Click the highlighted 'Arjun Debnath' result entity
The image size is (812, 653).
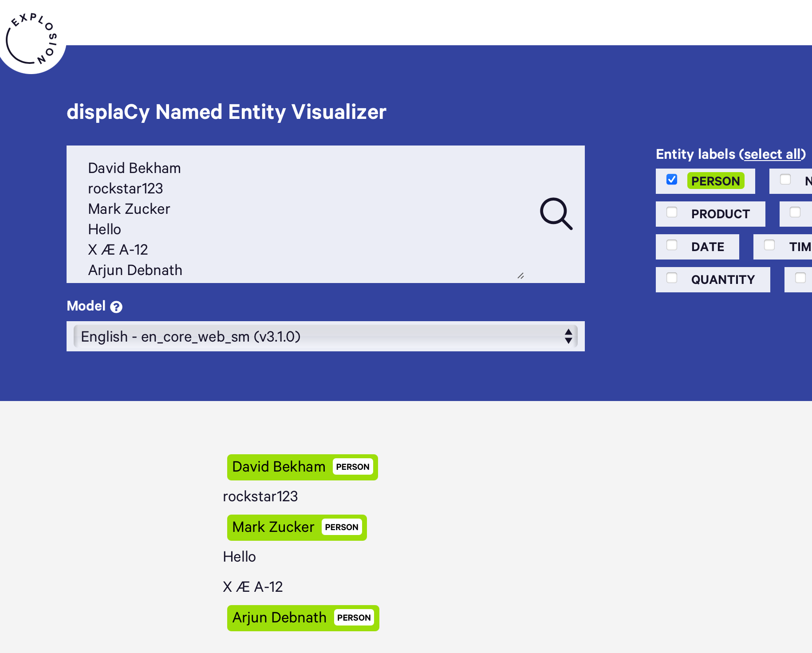tap(303, 618)
